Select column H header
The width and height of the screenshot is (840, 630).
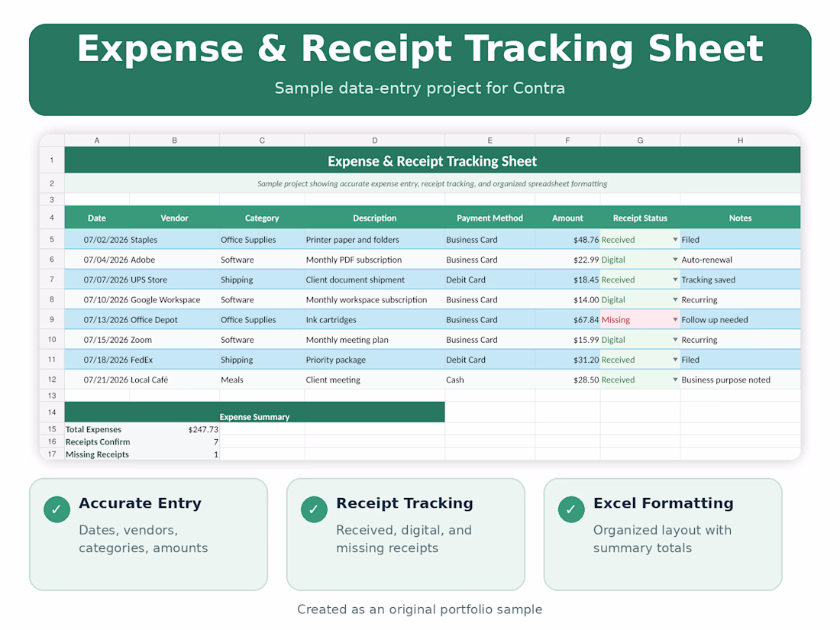[x=741, y=141]
